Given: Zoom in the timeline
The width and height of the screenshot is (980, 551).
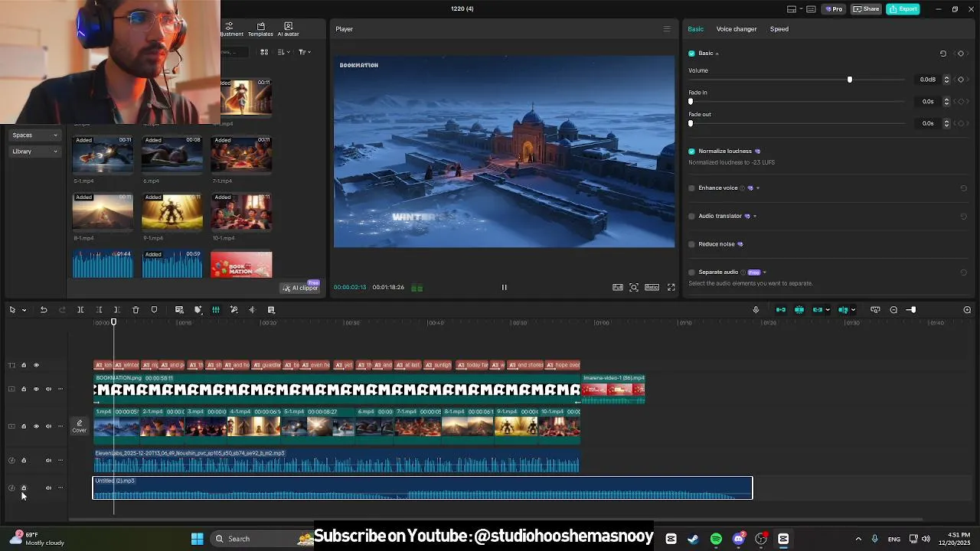Looking at the screenshot, I should [967, 310].
